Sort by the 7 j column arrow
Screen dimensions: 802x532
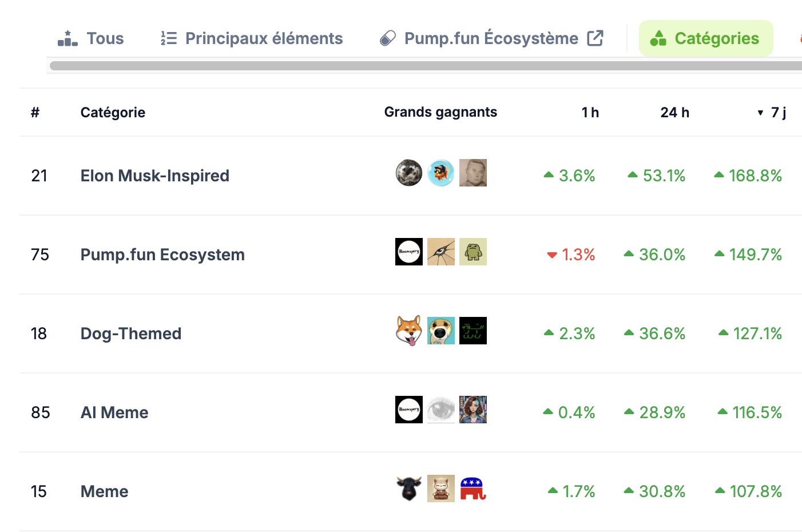(x=760, y=113)
